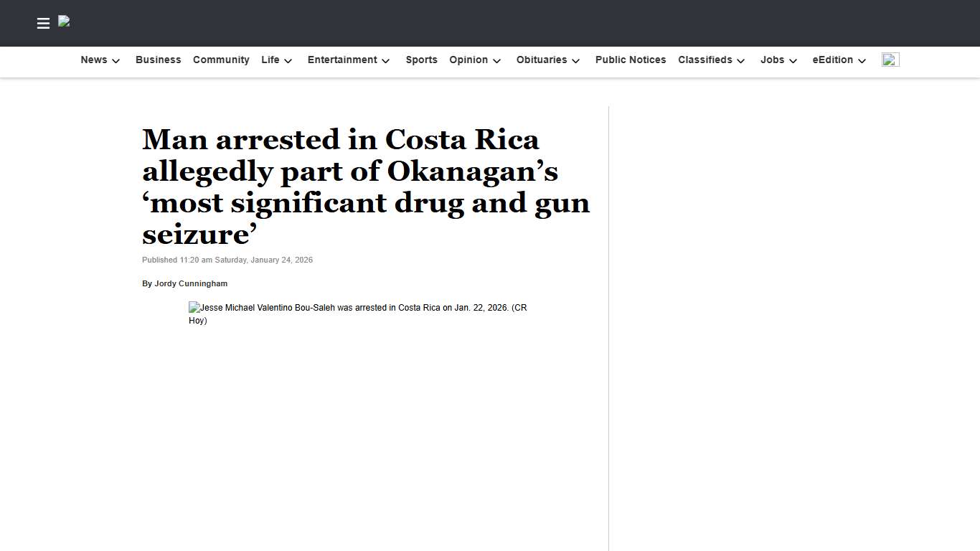
Task: Select the Community menu item
Action: coord(221,60)
